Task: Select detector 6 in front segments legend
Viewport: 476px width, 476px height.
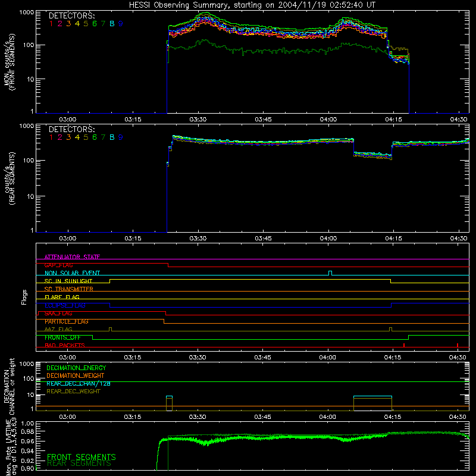Action: click(x=95, y=24)
